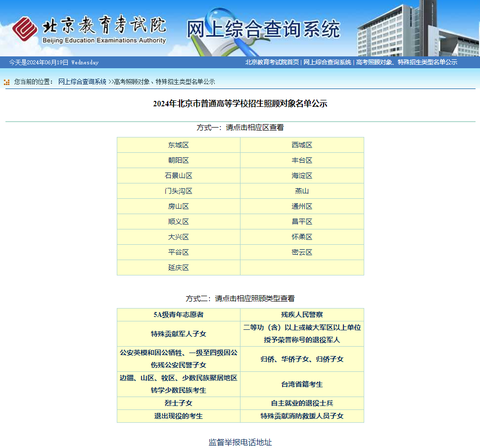View 二等功（含）以上 退役军人 category
480x448 pixels.
pyautogui.click(x=302, y=334)
